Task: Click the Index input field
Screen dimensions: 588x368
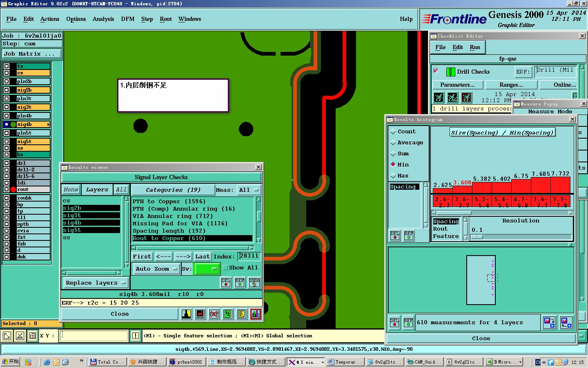Action: pyautogui.click(x=249, y=256)
